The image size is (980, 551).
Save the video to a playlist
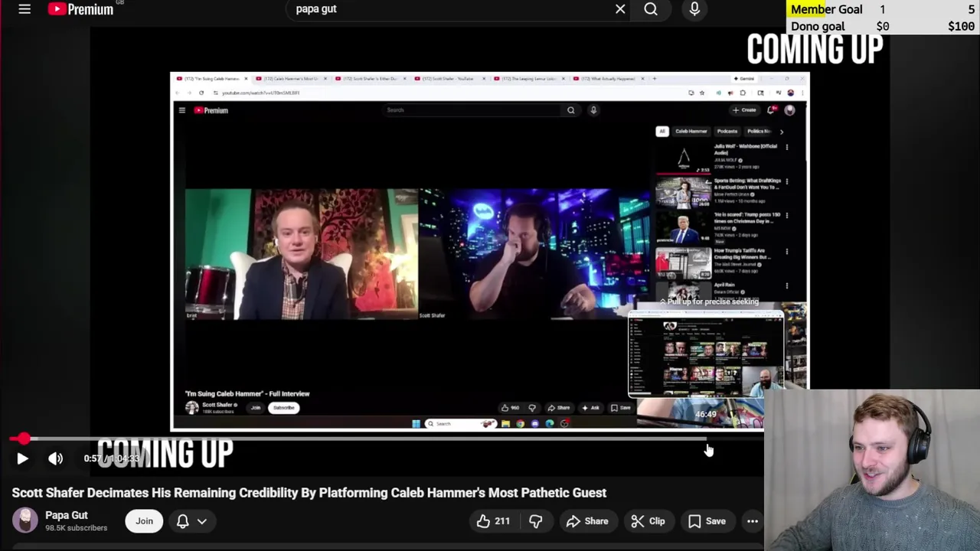(707, 521)
